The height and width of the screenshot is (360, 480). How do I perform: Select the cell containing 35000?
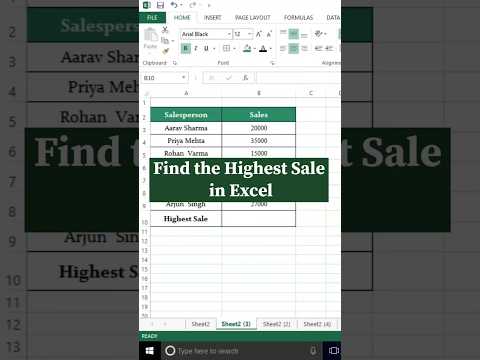pyautogui.click(x=259, y=141)
